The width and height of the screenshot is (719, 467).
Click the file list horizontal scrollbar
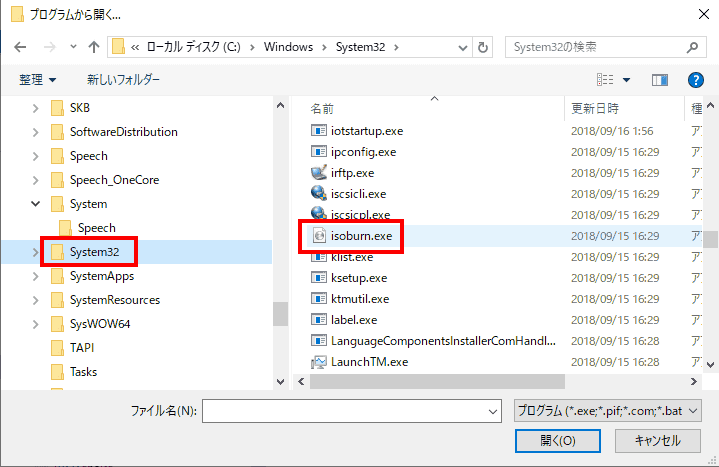click(437, 381)
